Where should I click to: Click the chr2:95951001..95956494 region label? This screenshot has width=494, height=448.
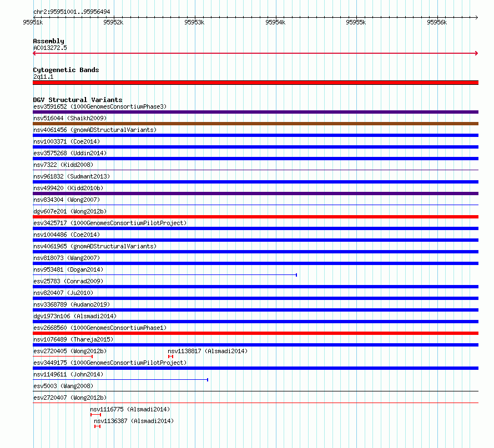(72, 12)
